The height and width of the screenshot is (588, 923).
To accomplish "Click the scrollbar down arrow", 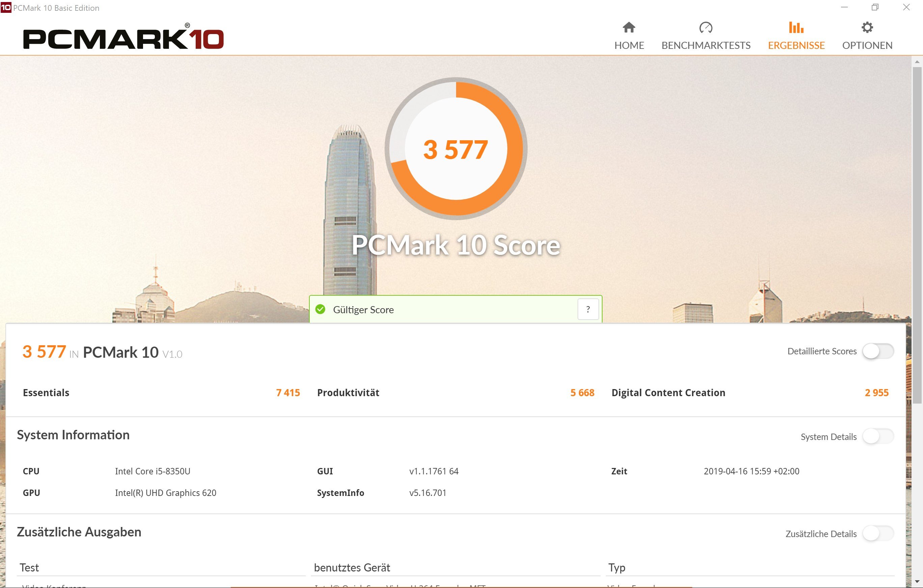I will point(917,582).
